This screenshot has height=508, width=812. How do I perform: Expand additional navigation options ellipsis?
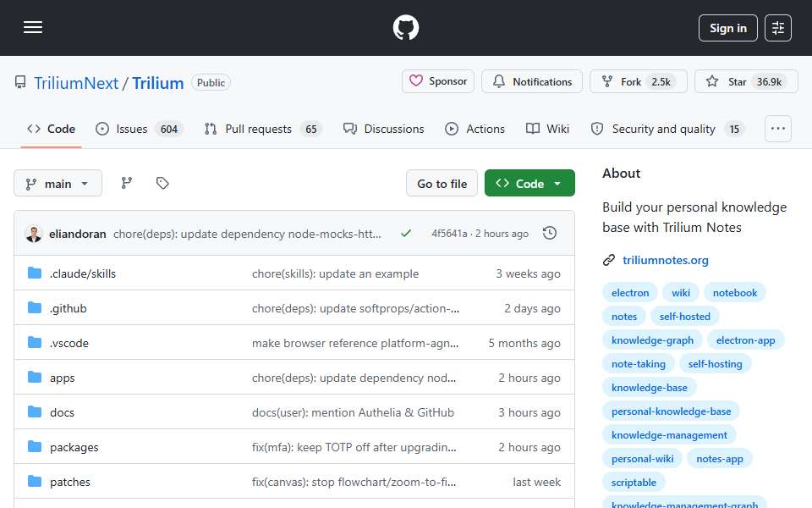tap(778, 129)
